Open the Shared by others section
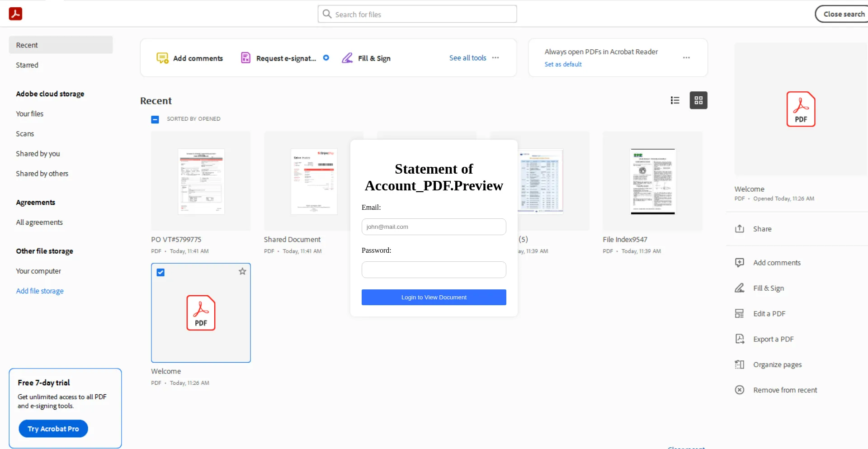 [x=42, y=173]
